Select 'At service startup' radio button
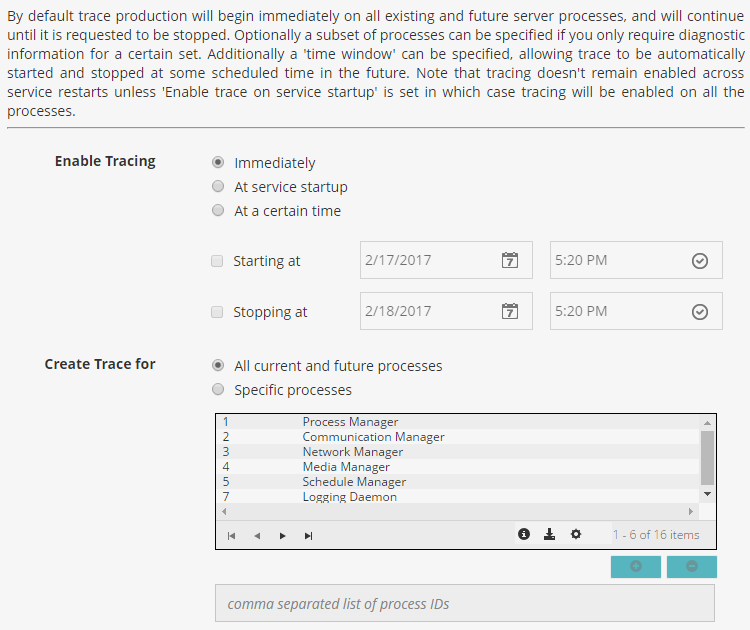The width and height of the screenshot is (750, 630). click(218, 187)
